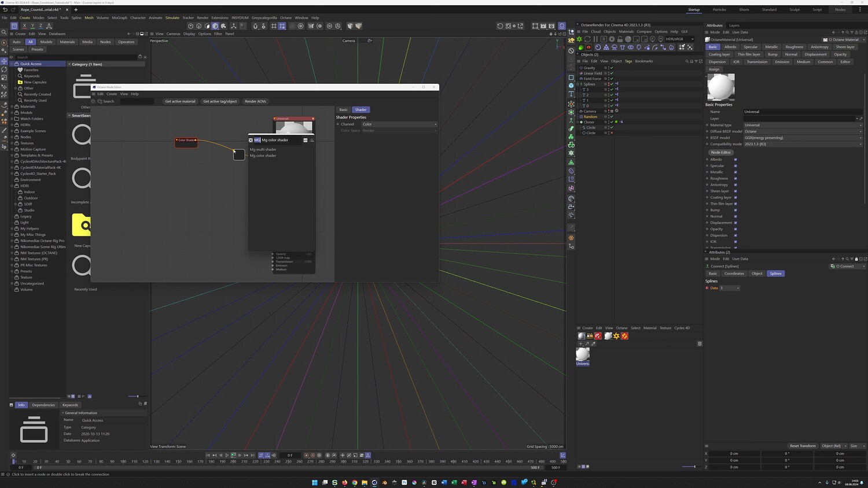The width and height of the screenshot is (868, 488).
Task: Open the HDR/sRGB color space dropdown
Action: (x=680, y=39)
